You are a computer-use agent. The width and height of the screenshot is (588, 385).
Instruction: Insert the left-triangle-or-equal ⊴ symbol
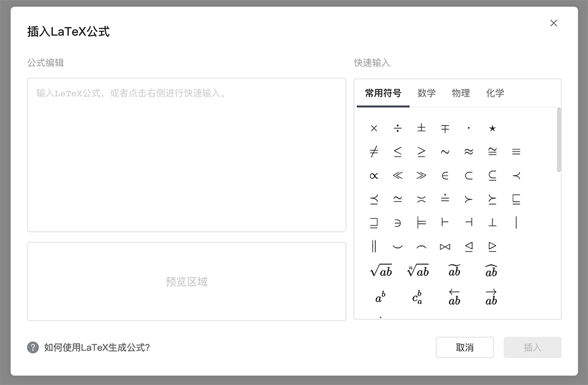point(469,246)
